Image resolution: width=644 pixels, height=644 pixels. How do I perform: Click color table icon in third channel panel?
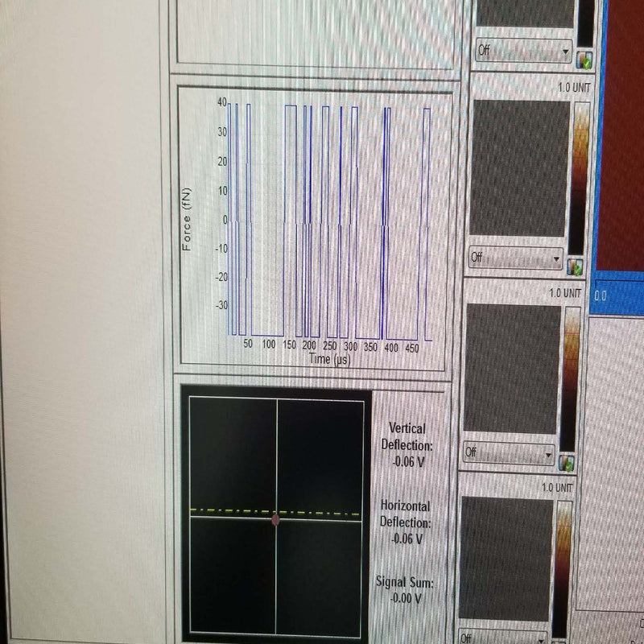click(567, 462)
